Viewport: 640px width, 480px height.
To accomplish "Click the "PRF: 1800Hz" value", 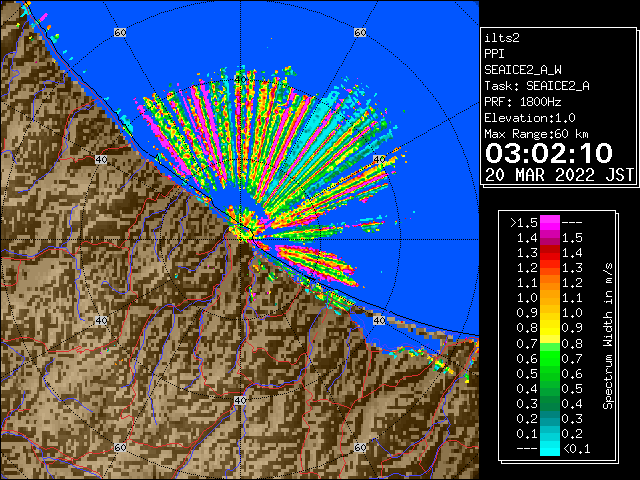I will [x=523, y=102].
